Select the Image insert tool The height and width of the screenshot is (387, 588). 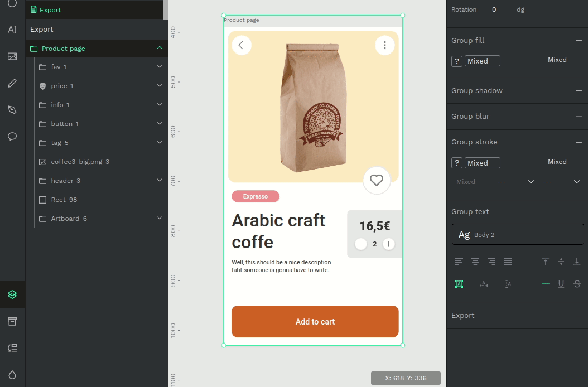click(12, 56)
